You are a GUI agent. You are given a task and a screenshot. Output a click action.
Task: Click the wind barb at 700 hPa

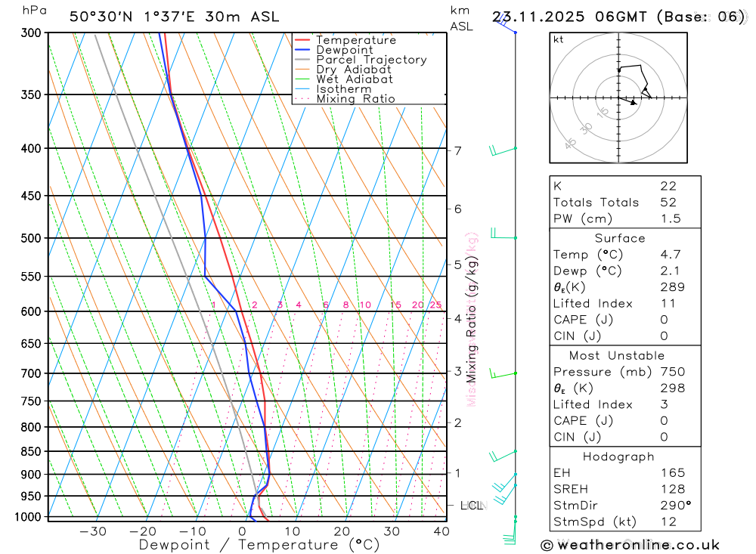click(x=503, y=373)
